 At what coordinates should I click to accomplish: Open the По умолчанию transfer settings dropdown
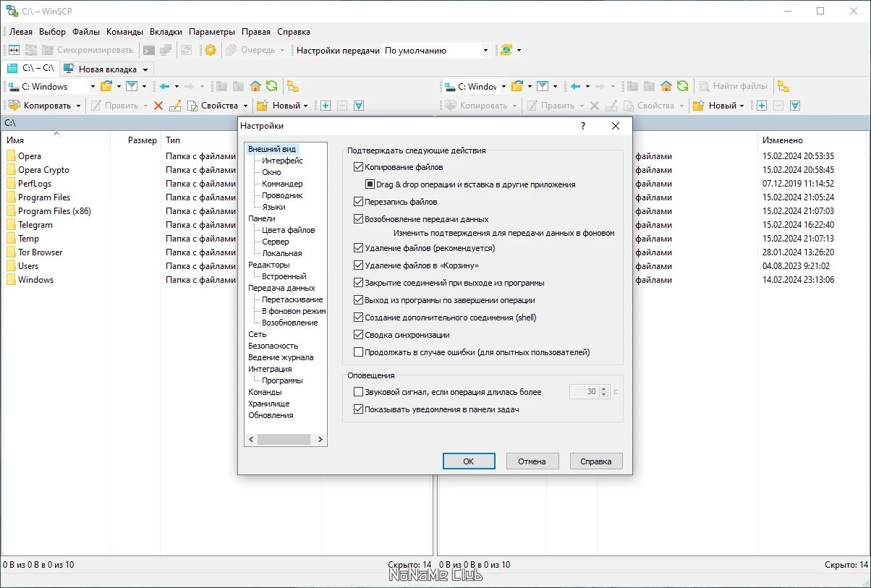[x=436, y=51]
